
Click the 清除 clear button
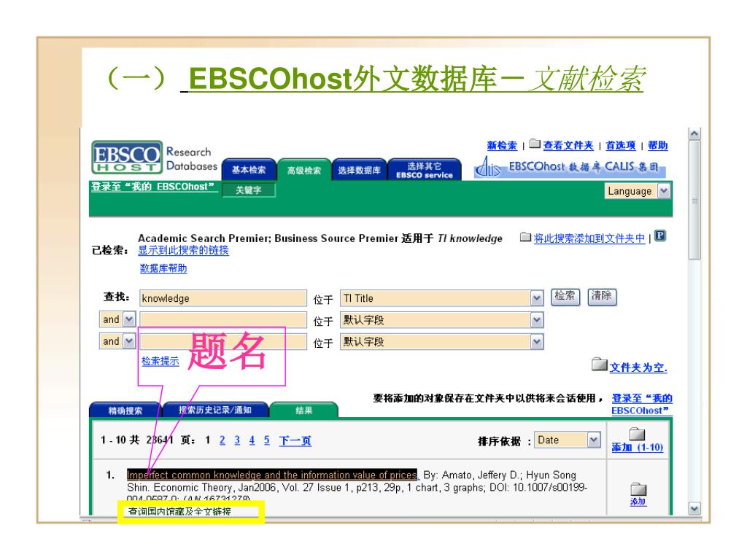click(602, 296)
